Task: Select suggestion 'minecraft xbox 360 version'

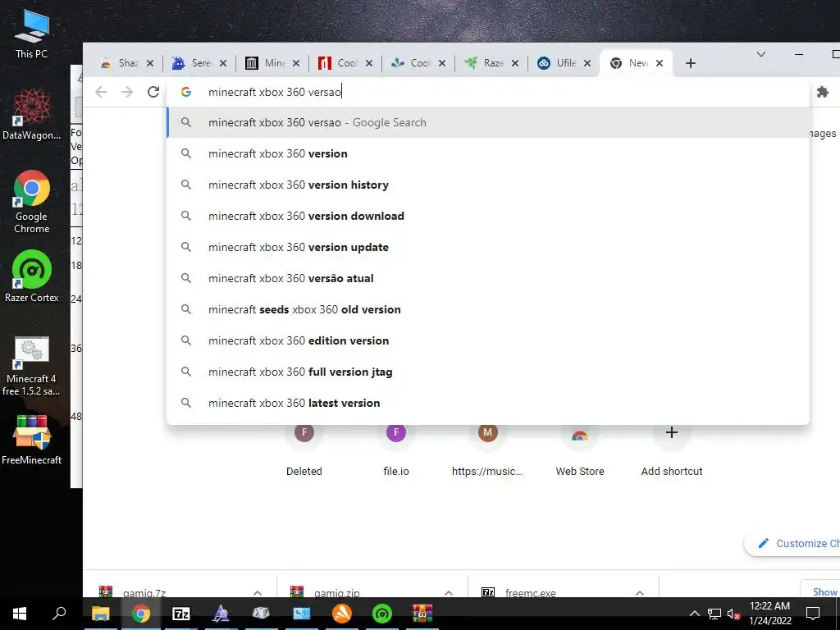Action: click(488, 153)
